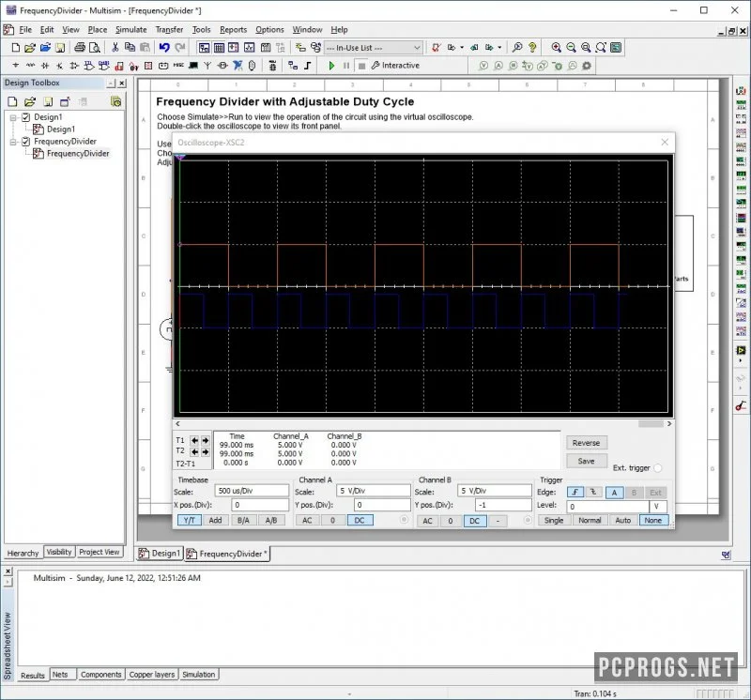This screenshot has height=700, width=751.
Task: Set trigger mode to None
Action: [652, 520]
